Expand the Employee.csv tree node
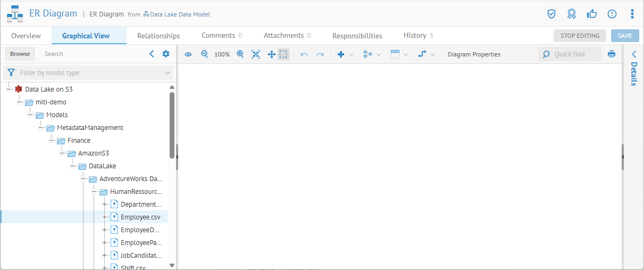644x270 pixels. pyautogui.click(x=105, y=217)
